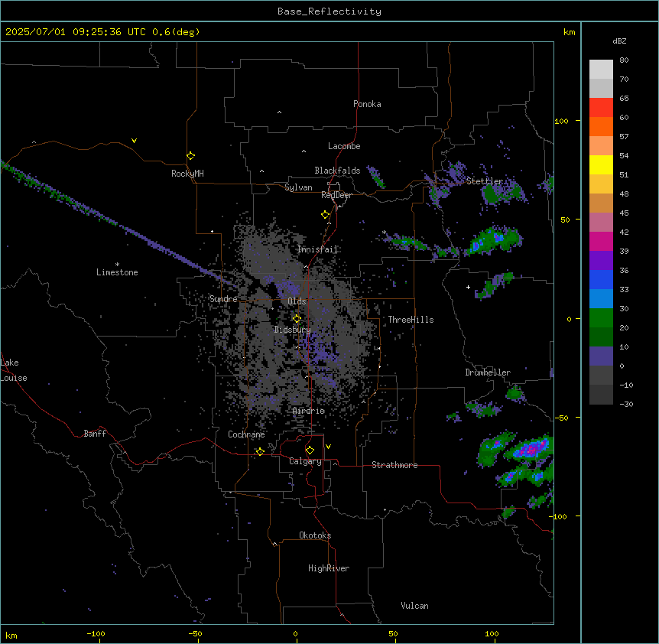
Task: Click the Vulcan city label
Action: pyautogui.click(x=415, y=606)
